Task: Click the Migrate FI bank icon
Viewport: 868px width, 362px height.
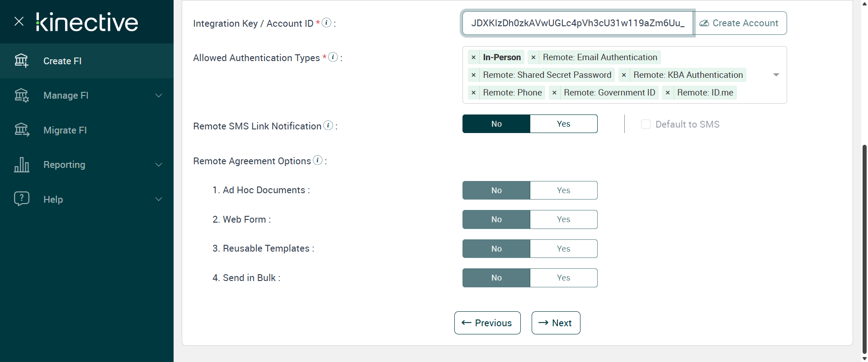Action: click(x=21, y=130)
